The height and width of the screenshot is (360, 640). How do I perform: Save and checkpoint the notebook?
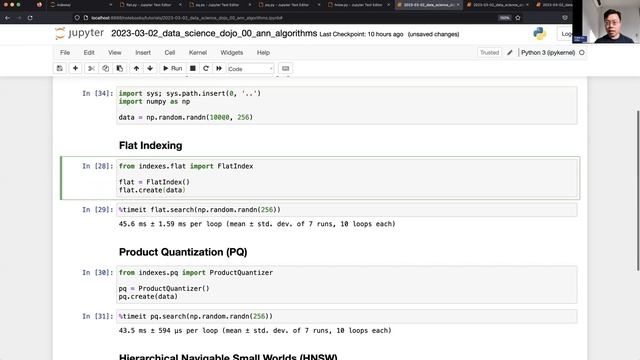pyautogui.click(x=60, y=69)
